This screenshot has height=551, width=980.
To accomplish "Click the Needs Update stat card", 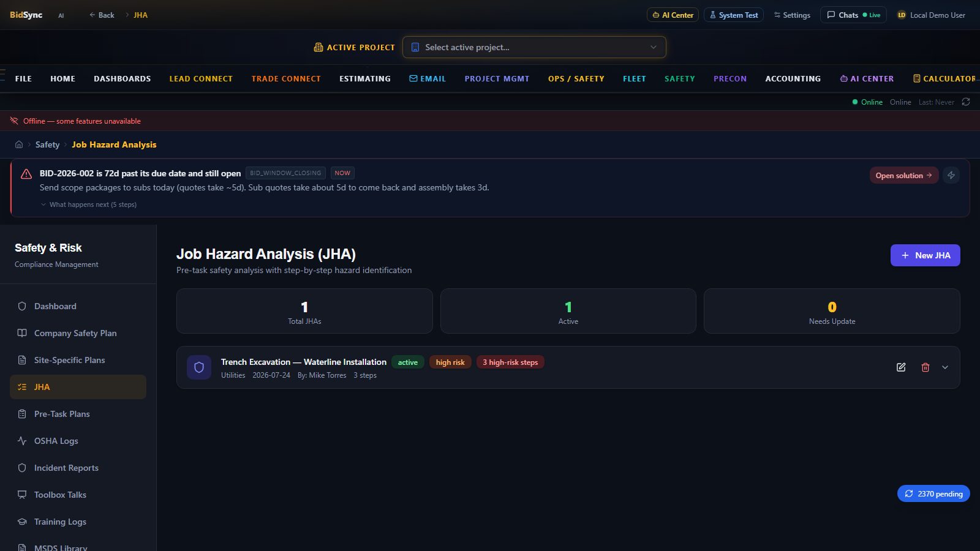I will point(832,311).
